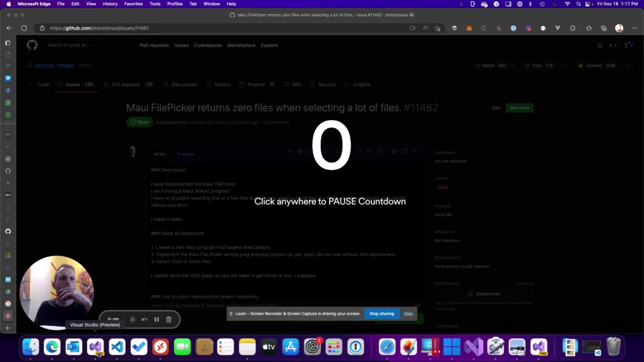Viewport: 644px width, 362px height.
Task: Click the Loom webcam bubble
Action: click(56, 293)
